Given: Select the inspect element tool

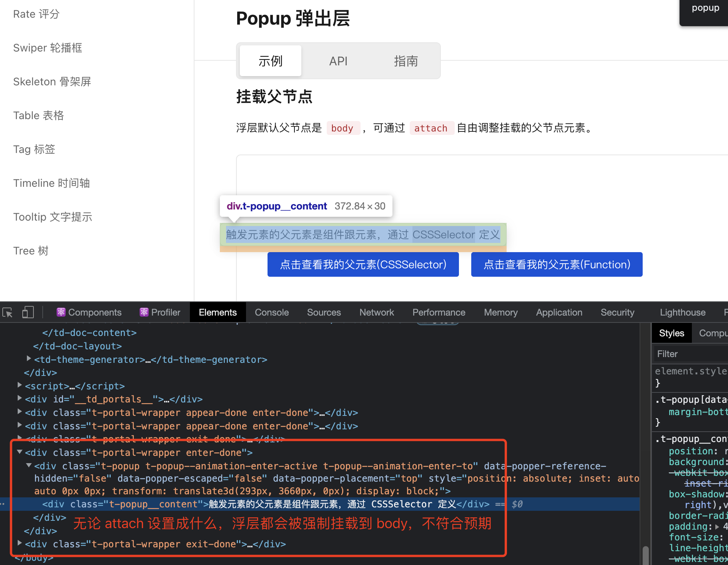Looking at the screenshot, I should pos(7,312).
